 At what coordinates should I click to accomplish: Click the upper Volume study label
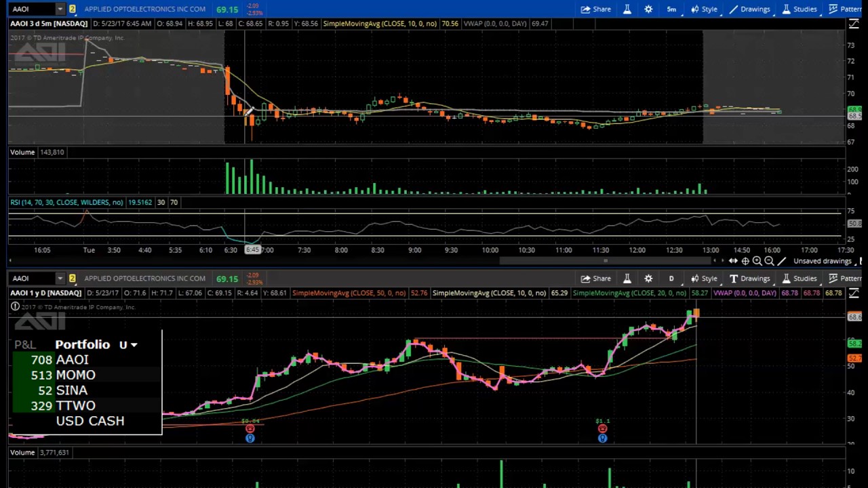tap(22, 152)
